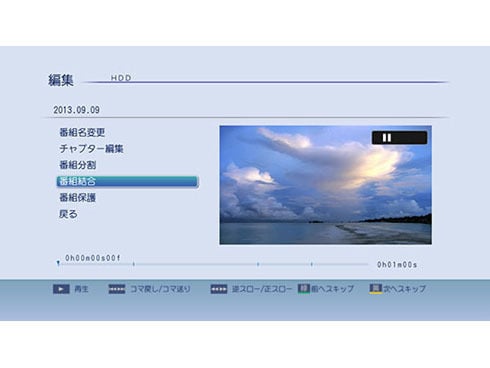Screen dimensions: 490x368
Task: Click the play (再生) icon
Action: pos(61,289)
